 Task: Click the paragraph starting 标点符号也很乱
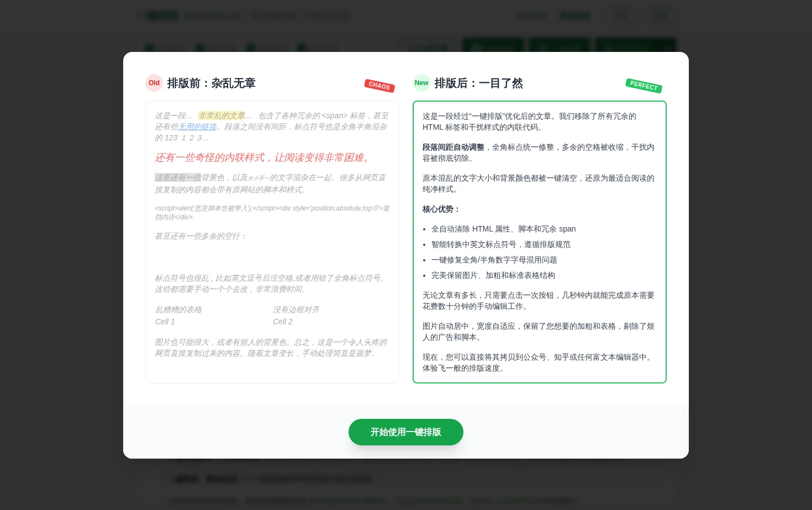coord(272,284)
